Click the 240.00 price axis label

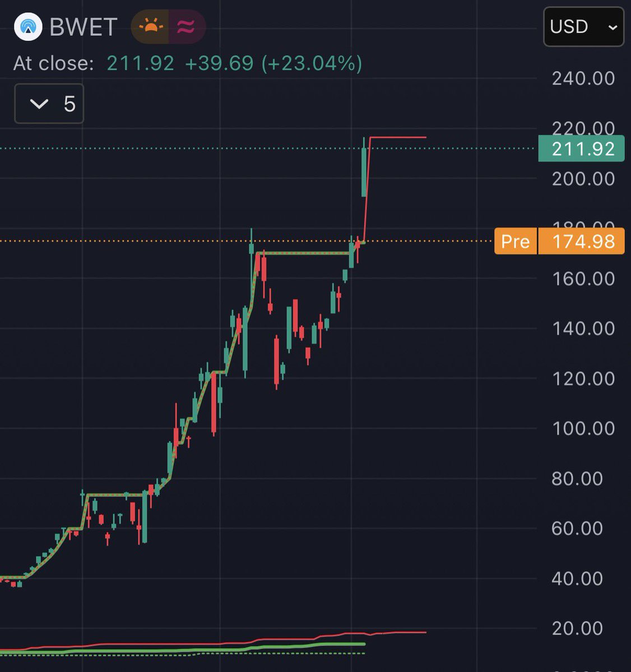[x=583, y=78]
